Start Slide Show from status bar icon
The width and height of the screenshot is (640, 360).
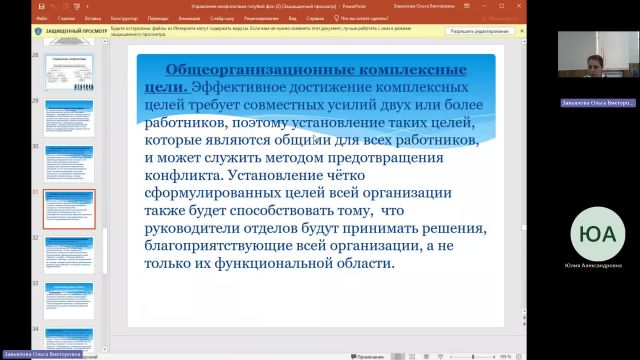[x=440, y=357]
